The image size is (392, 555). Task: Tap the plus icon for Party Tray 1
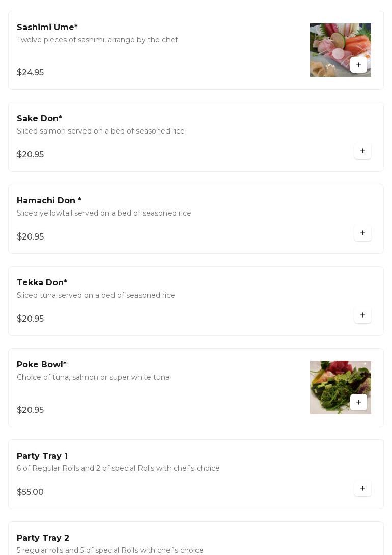362,488
